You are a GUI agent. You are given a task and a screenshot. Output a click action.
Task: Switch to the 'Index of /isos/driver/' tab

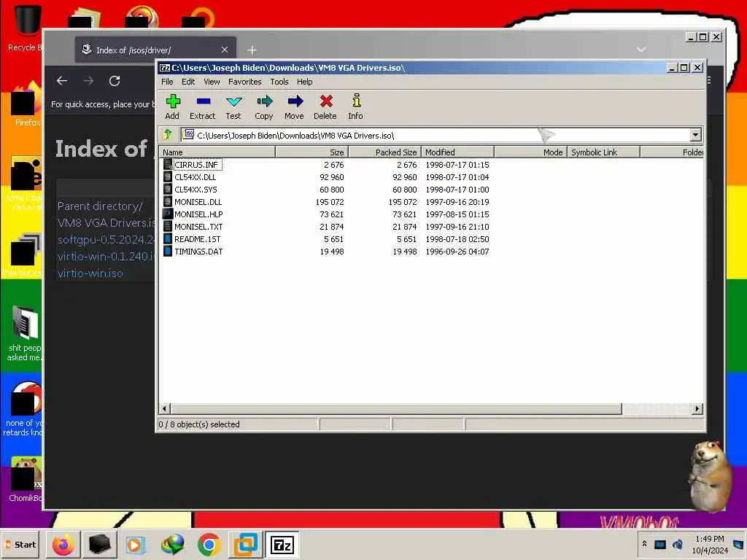pyautogui.click(x=155, y=50)
